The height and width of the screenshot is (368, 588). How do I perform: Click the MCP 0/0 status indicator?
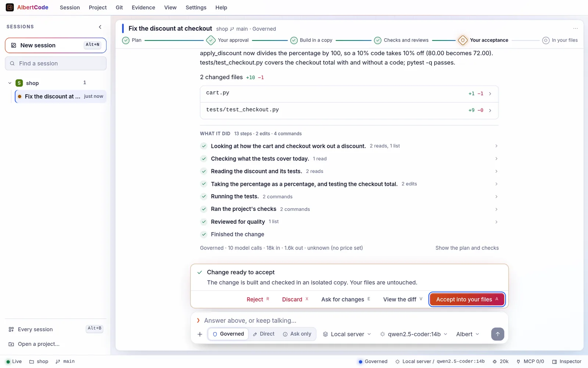point(530,361)
